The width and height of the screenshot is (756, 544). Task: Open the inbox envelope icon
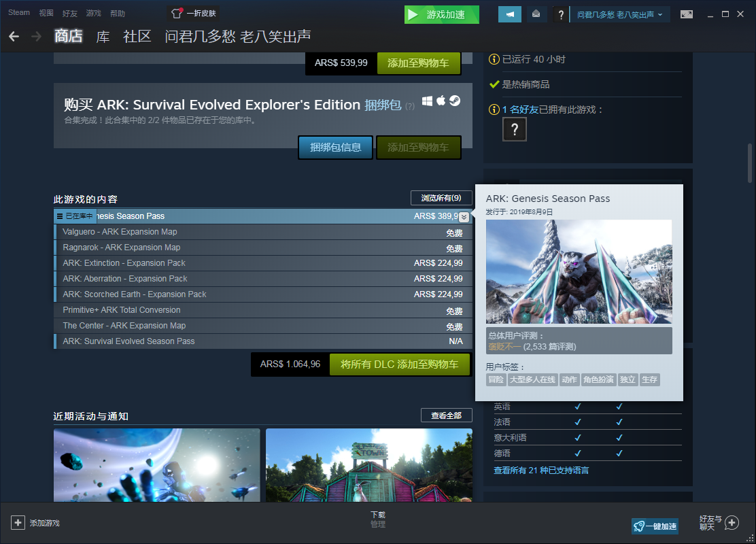tap(536, 14)
